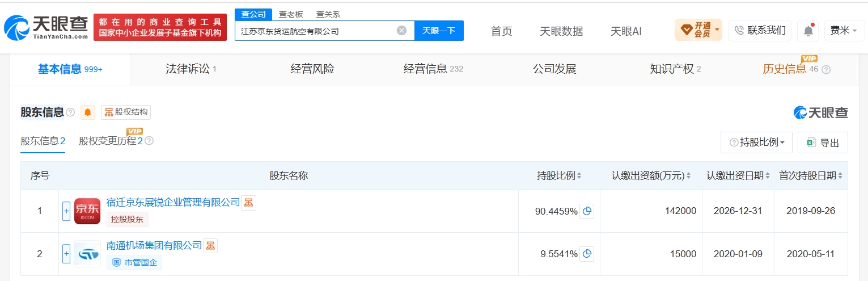Click the 序号 column header
868x281 pixels.
click(40, 176)
